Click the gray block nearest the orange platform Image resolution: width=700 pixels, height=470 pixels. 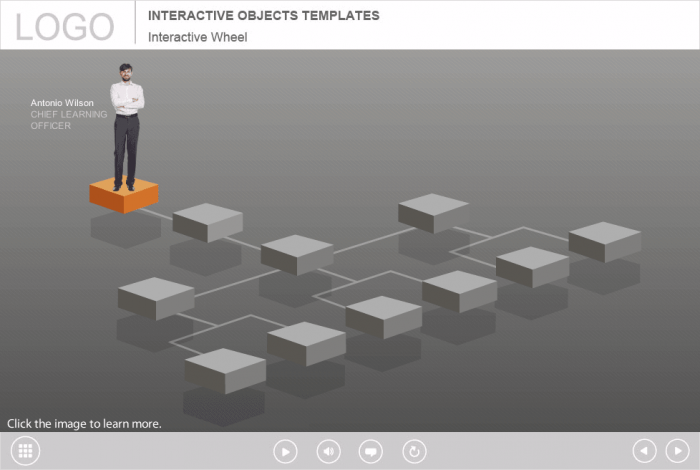coord(207,221)
